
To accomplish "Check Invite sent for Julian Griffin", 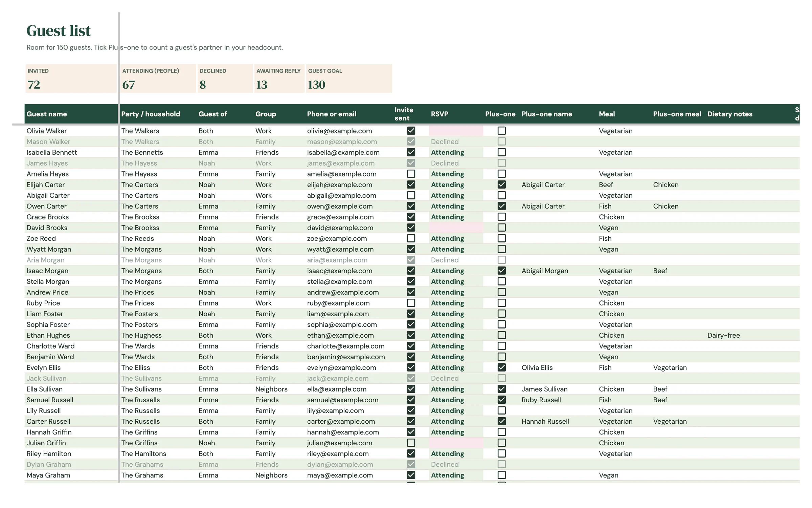I will pyautogui.click(x=411, y=443).
